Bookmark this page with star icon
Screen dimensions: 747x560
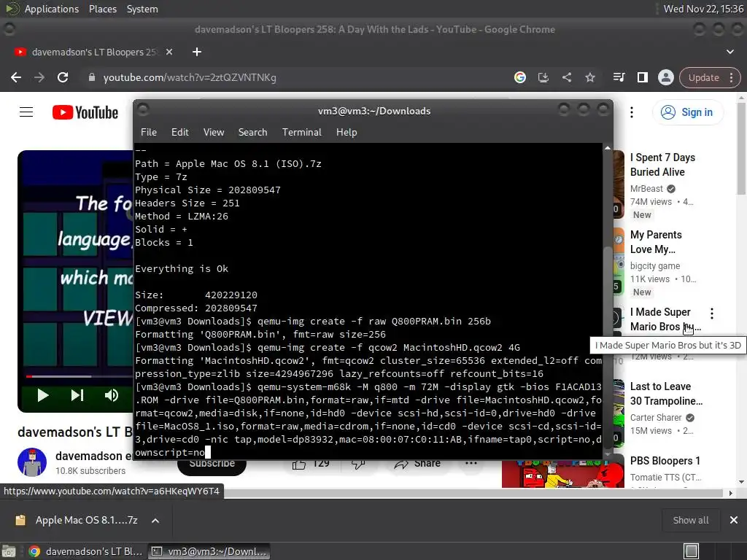[x=589, y=77]
